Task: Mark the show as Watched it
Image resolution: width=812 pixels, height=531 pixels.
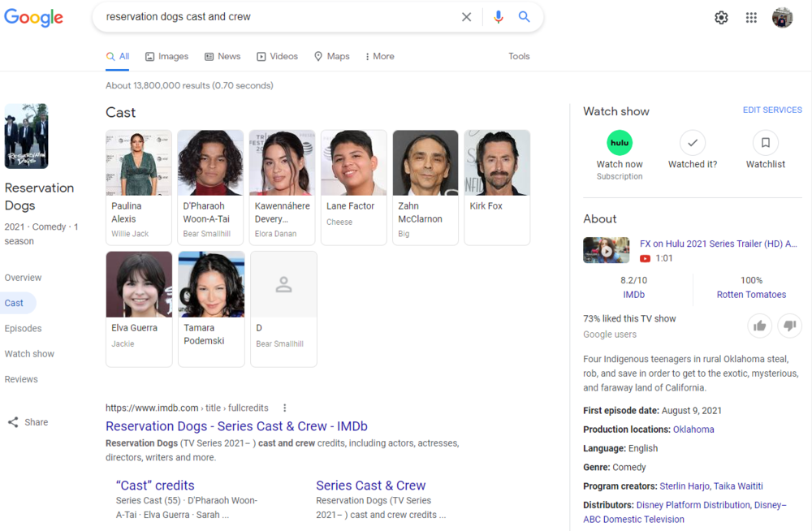Action: pos(692,143)
